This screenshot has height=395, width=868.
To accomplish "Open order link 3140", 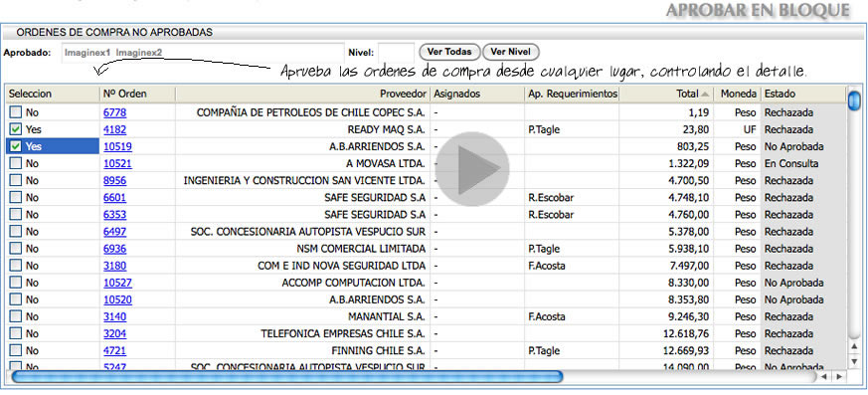I will (x=114, y=316).
